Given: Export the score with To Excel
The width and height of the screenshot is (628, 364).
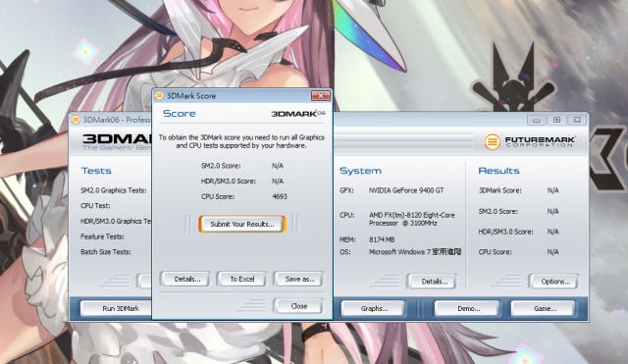Looking at the screenshot, I should tap(241, 279).
